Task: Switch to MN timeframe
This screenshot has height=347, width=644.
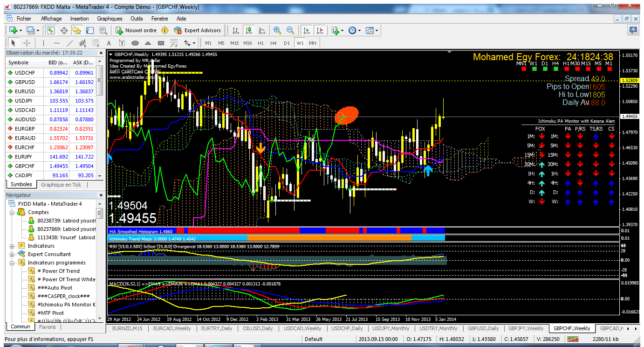Action: coord(312,43)
